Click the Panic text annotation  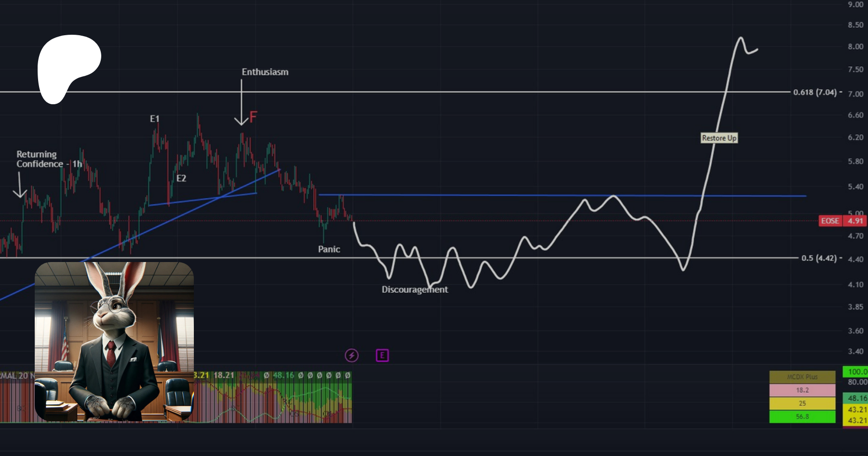coord(329,249)
